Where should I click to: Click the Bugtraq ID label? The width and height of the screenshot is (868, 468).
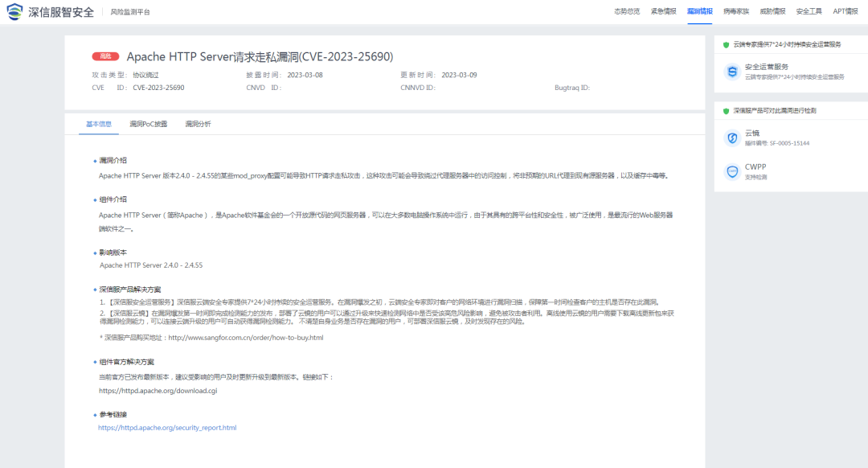(x=572, y=88)
